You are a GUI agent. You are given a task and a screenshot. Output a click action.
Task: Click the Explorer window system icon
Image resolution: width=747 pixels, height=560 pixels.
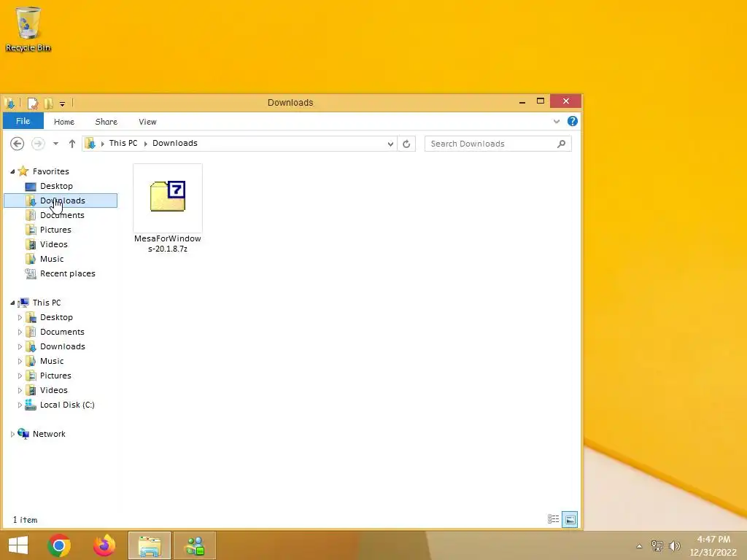9,103
